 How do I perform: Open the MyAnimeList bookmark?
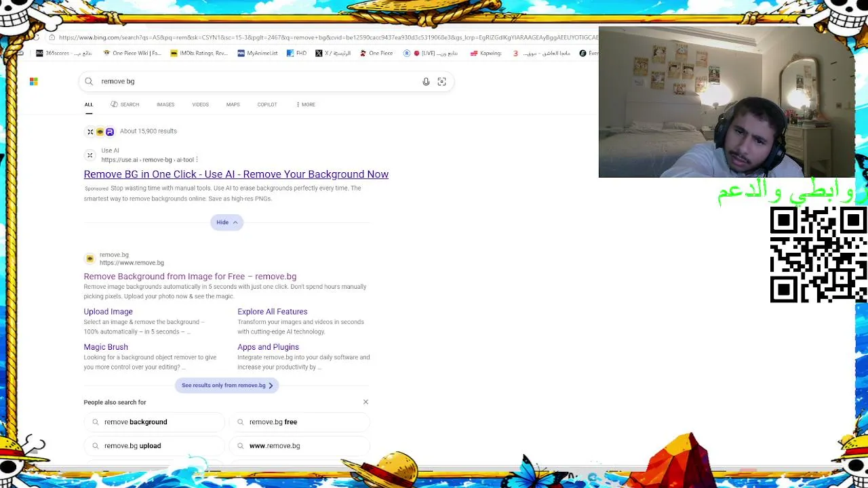coord(258,53)
